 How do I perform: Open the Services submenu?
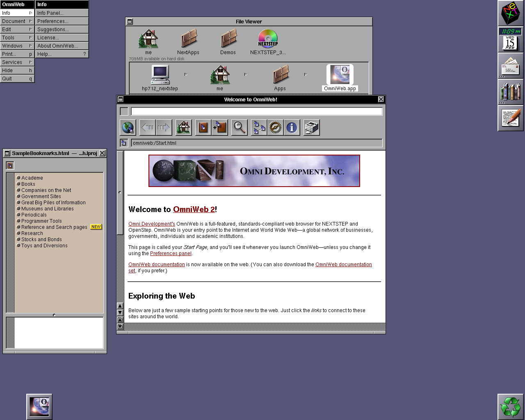click(17, 62)
